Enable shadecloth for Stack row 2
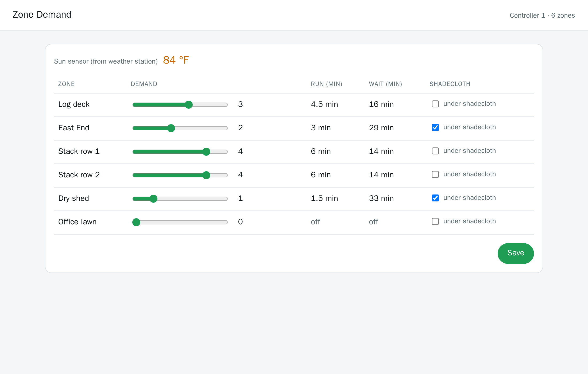Image resolution: width=588 pixels, height=374 pixels. pos(435,174)
